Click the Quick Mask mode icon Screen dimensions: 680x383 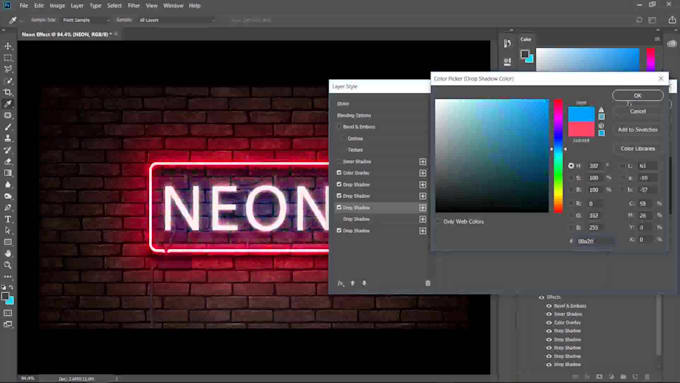8,313
